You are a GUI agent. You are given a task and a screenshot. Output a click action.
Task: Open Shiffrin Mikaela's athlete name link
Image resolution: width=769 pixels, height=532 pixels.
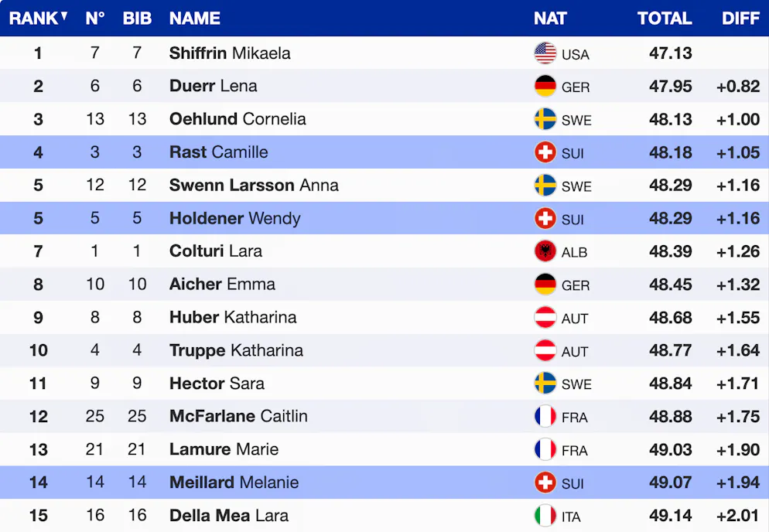coord(230,53)
